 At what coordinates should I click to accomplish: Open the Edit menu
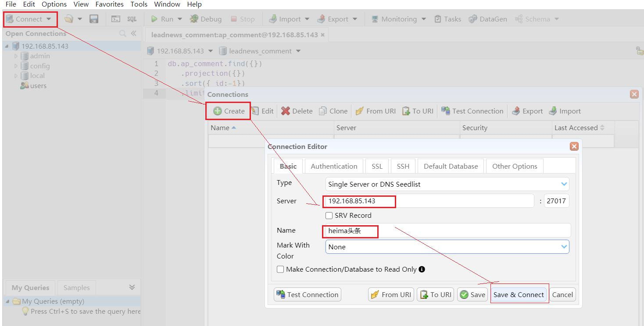(x=29, y=4)
